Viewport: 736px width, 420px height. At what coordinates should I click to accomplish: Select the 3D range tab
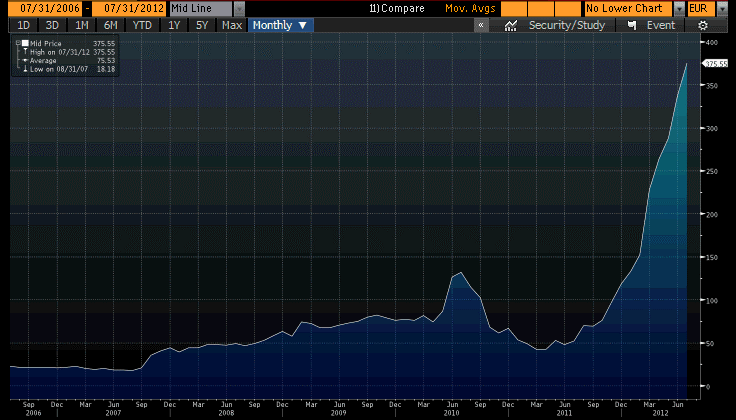52,25
